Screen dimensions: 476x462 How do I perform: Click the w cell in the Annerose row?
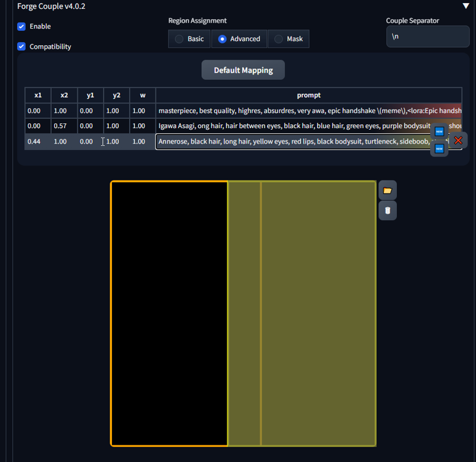pos(143,142)
